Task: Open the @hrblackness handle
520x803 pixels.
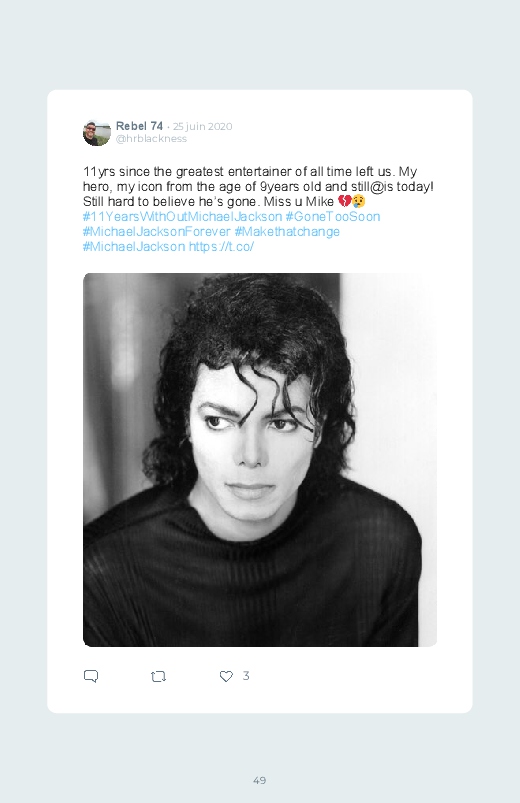Action: pos(151,139)
